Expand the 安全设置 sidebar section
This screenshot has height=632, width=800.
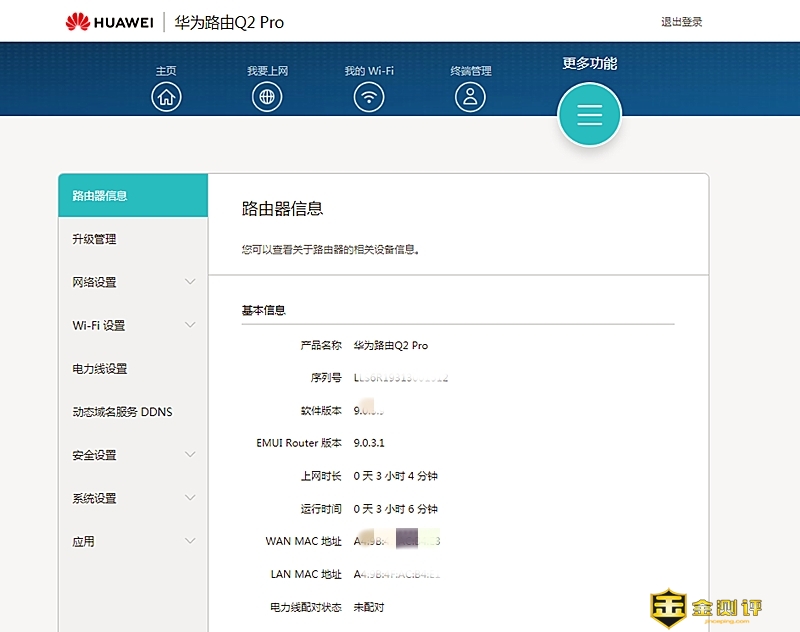190,455
